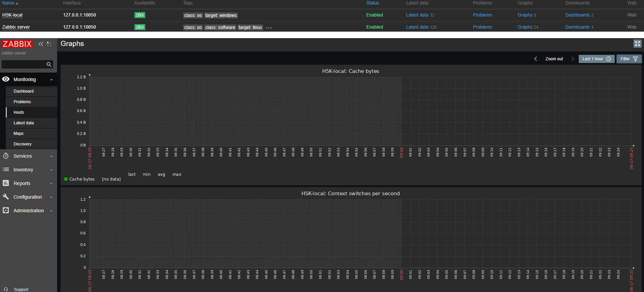Open HSK-local host link

(12, 15)
